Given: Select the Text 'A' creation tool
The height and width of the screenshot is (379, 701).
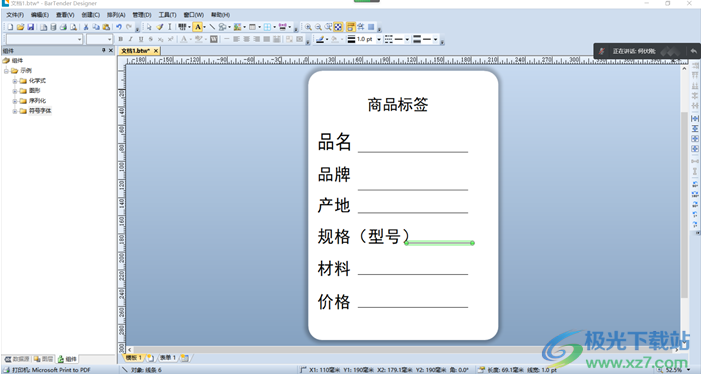Looking at the screenshot, I should (x=198, y=27).
